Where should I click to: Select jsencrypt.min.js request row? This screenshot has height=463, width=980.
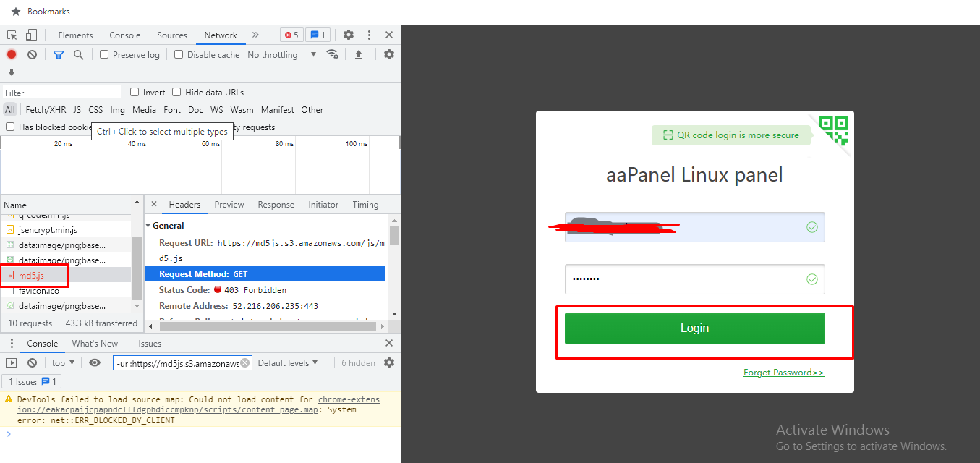(x=66, y=229)
